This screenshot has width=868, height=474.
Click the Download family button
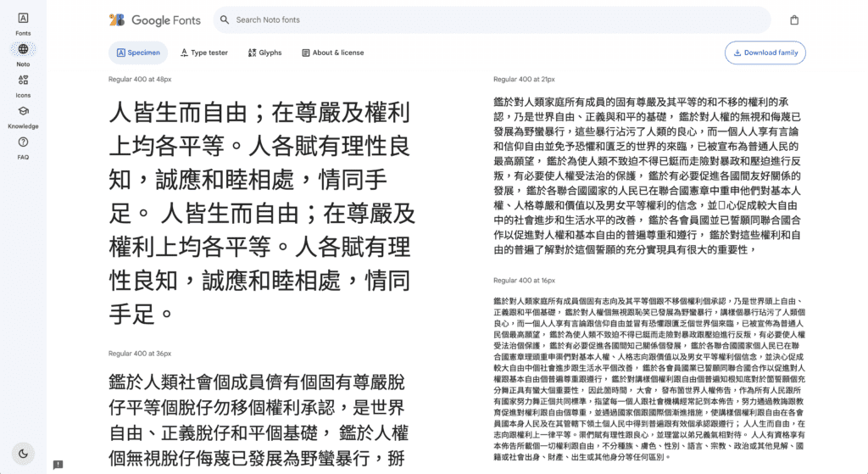[x=765, y=53]
